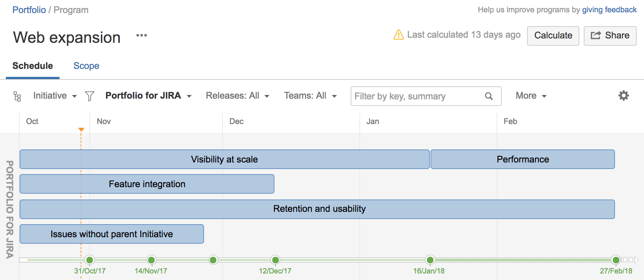Click the 31/Oct/17 release marker
Viewport: 644px width, 280px height.
point(90,260)
